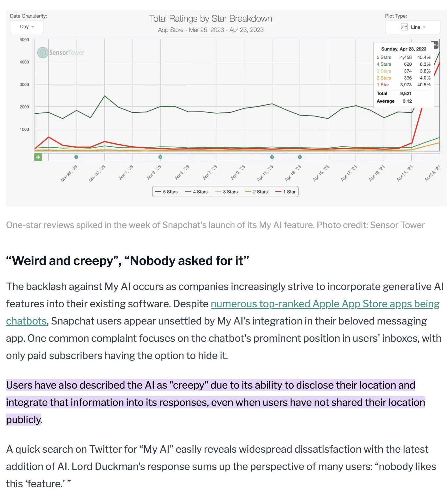448x498 pixels.
Task: Toggle the 4 Stars legend series
Action: click(196, 192)
